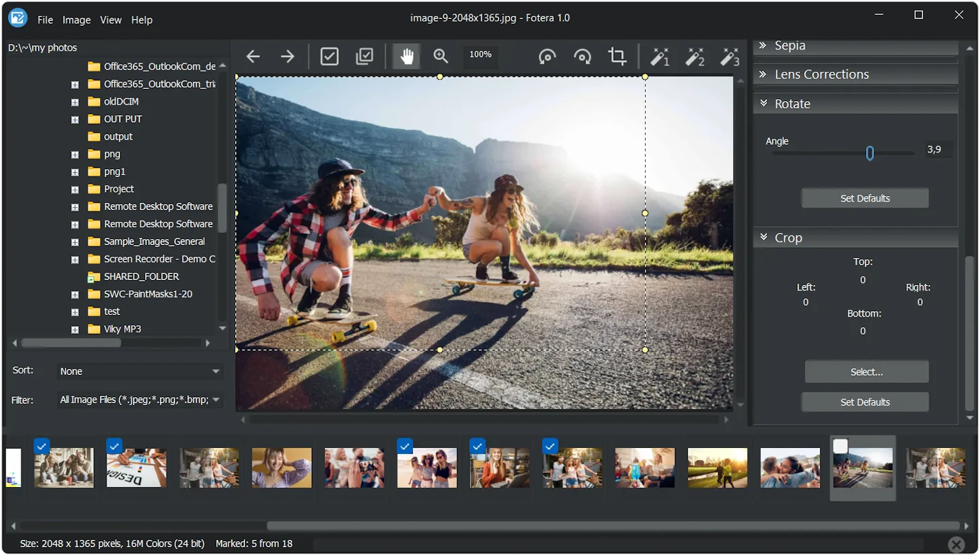The image size is (980, 557).
Task: Click the mark all images icon
Action: point(364,56)
